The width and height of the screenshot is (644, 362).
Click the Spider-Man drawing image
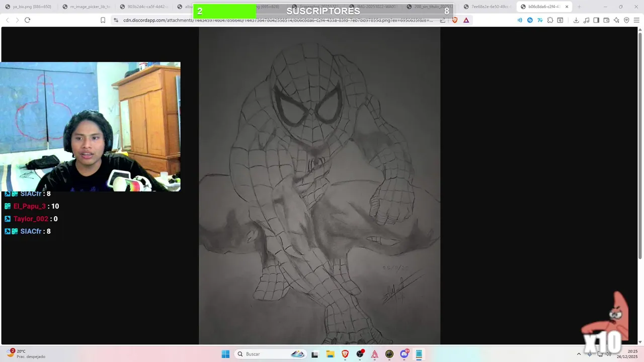tap(319, 186)
